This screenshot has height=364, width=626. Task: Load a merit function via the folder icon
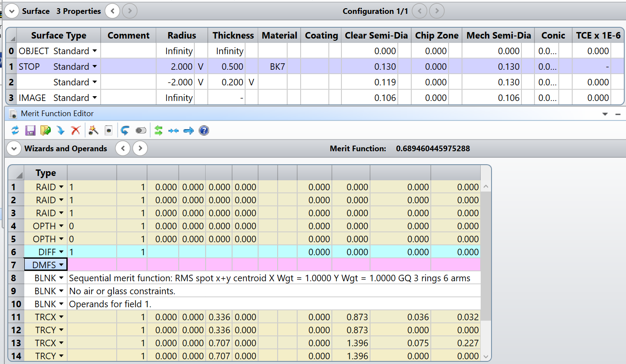[x=45, y=130]
